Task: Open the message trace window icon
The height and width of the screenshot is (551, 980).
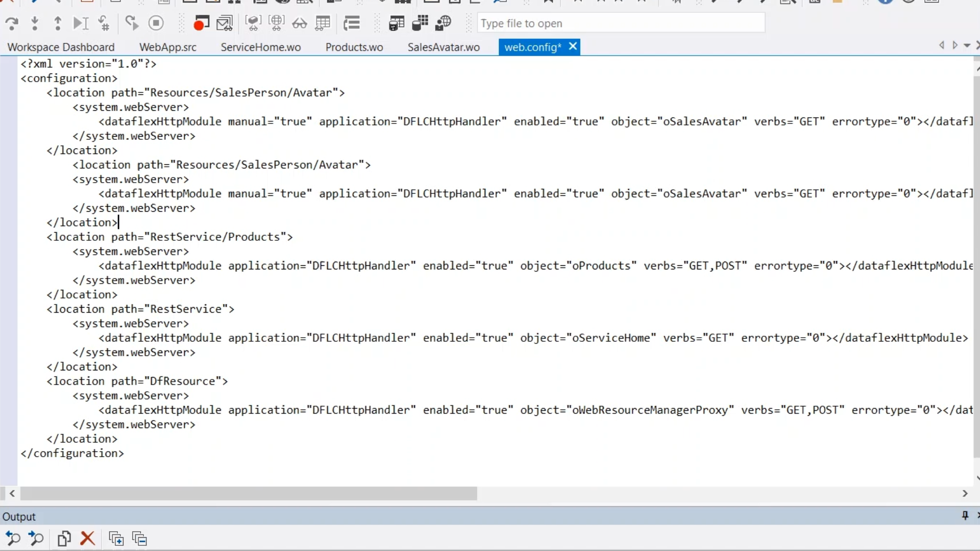Action: [x=224, y=23]
